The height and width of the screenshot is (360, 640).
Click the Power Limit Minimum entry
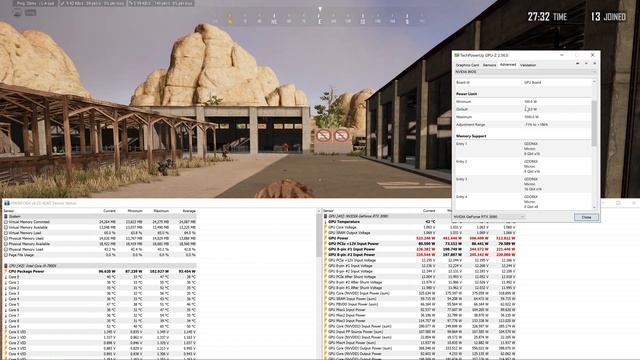click(x=523, y=102)
